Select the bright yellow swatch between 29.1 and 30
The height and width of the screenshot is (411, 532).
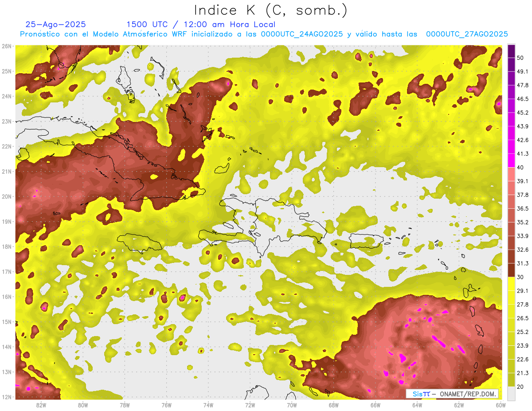511,284
